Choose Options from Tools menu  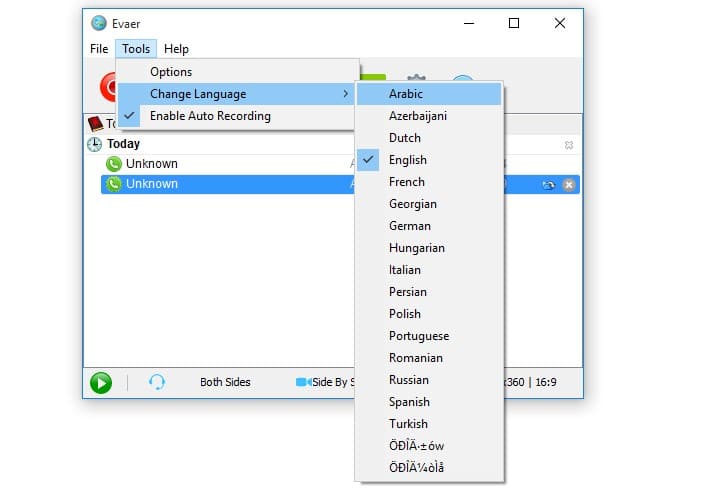coord(171,72)
